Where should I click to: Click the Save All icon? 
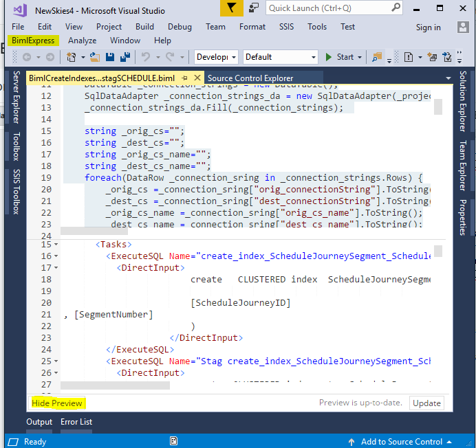tap(125, 57)
